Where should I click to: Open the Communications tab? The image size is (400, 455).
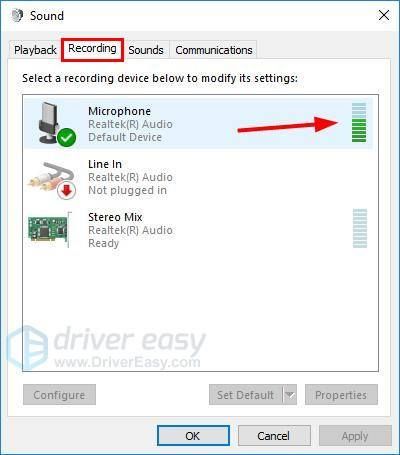(x=214, y=50)
